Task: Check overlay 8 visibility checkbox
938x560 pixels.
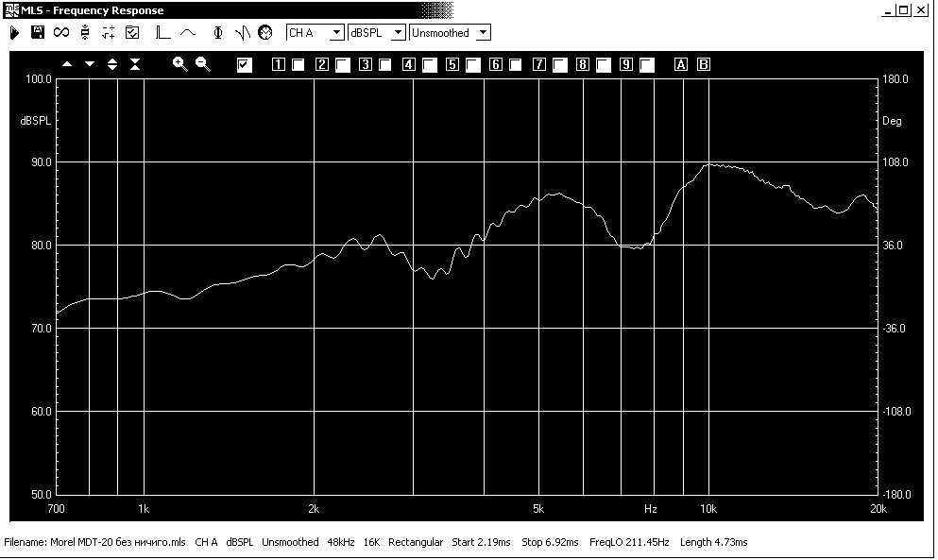Action: (604, 64)
